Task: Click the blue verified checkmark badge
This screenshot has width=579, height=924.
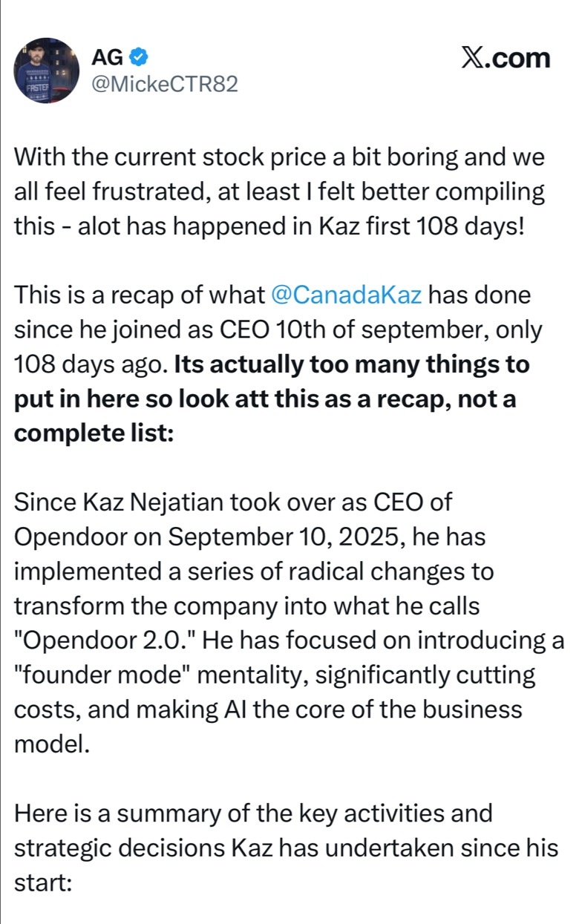Action: 139,58
